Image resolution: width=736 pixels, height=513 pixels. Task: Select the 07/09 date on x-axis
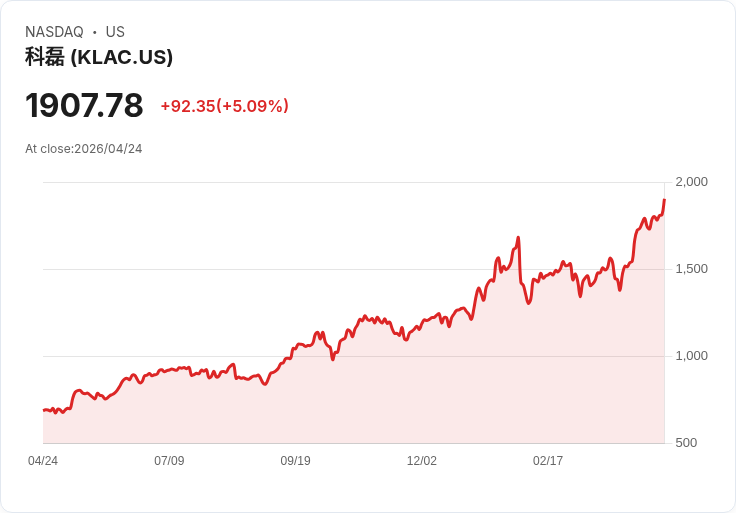point(169,461)
